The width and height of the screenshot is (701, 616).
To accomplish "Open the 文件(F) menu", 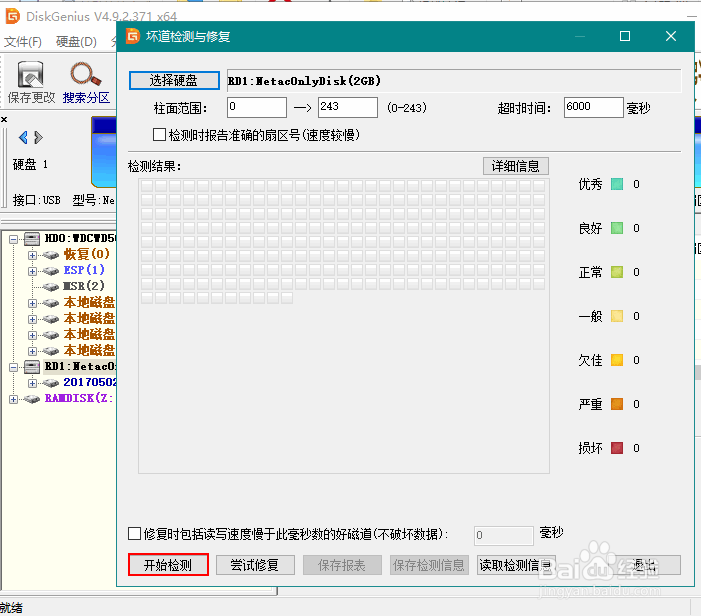I will tap(23, 42).
